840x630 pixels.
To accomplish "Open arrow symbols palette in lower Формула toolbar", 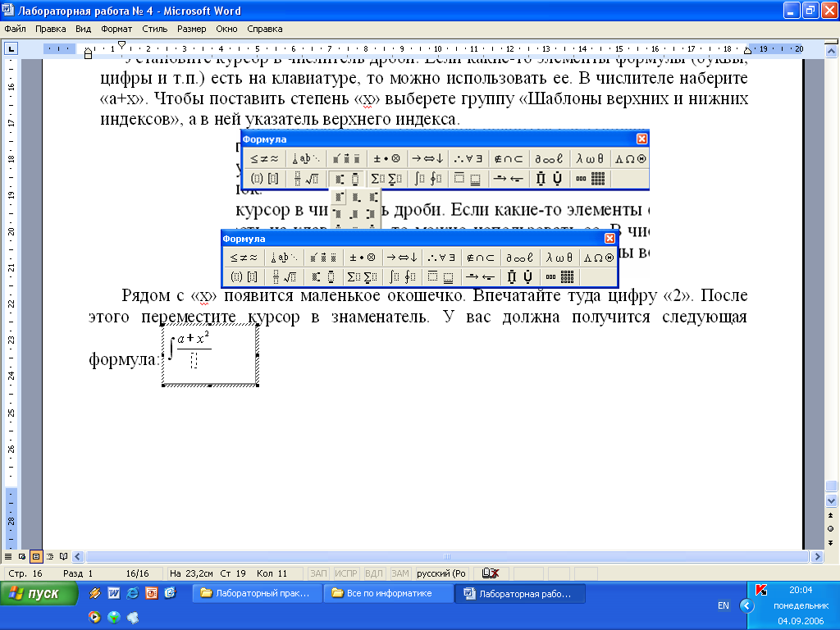I will point(402,258).
